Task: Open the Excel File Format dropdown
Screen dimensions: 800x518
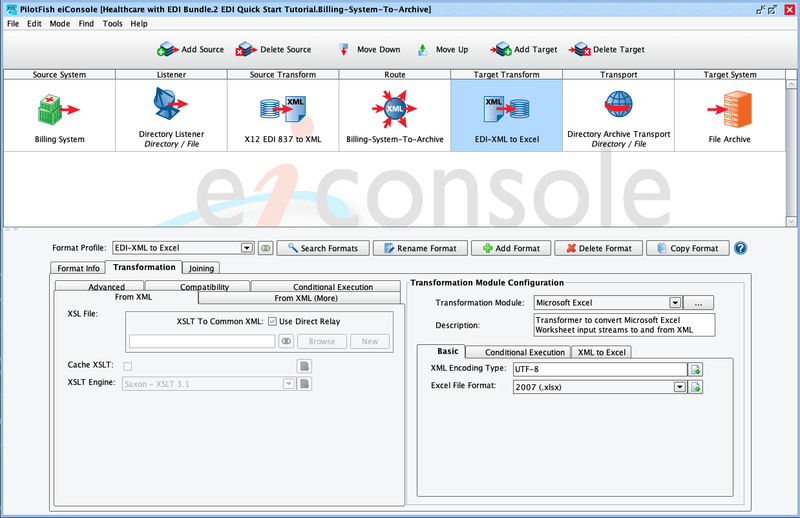Action: (679, 387)
